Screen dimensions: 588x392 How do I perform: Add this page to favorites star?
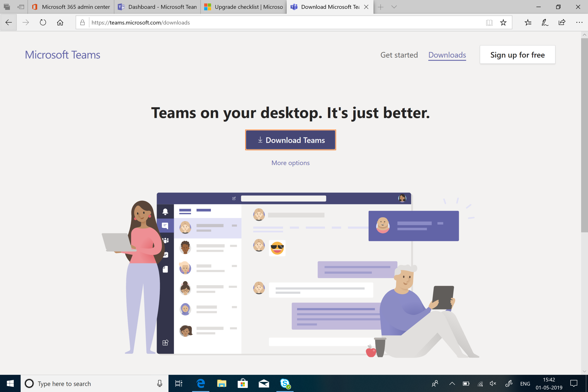coord(503,23)
